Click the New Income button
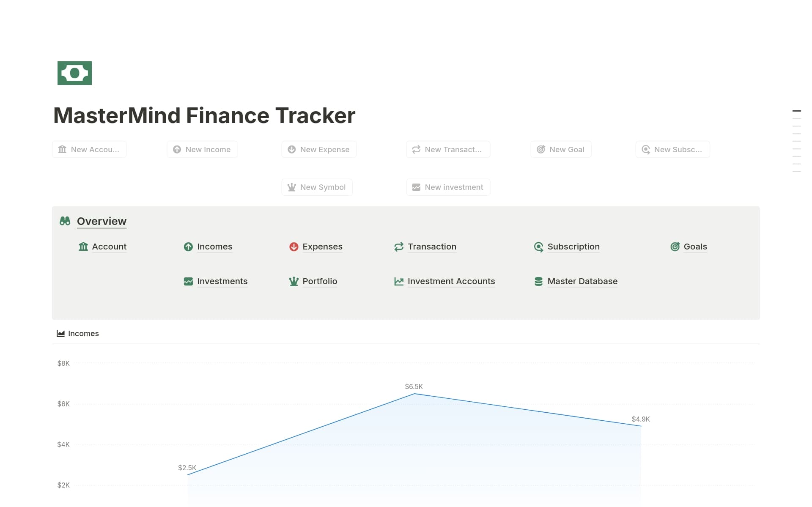Viewport: 812px width, 507px height. tap(202, 149)
